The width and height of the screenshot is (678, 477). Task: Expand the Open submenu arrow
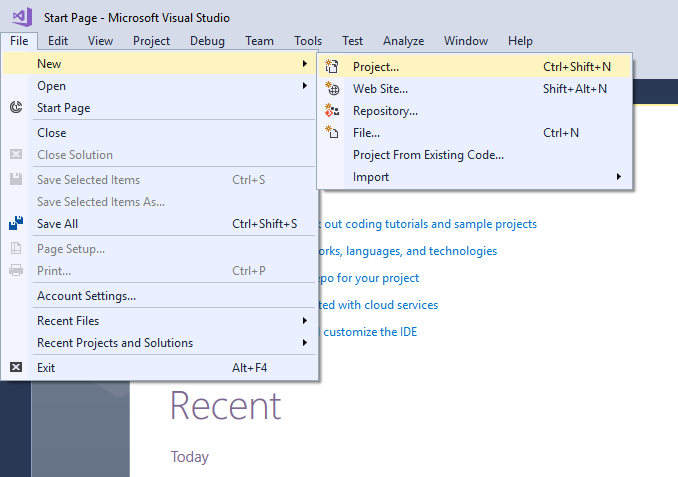coord(305,86)
